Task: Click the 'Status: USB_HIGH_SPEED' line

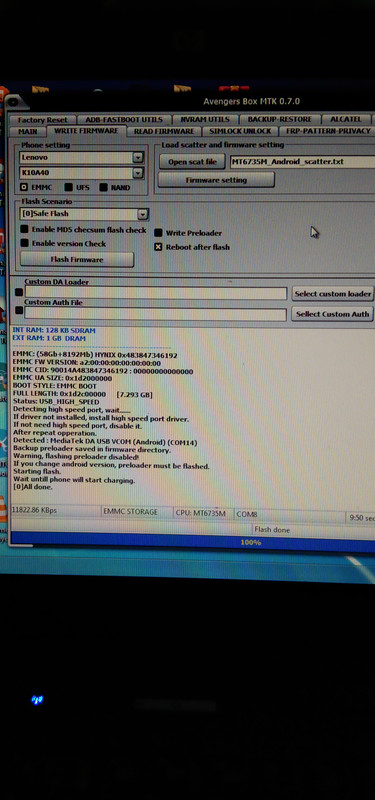Action: click(56, 402)
